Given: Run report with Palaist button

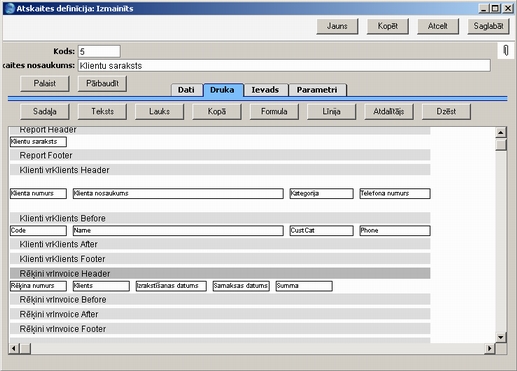Looking at the screenshot, I should [x=45, y=83].
